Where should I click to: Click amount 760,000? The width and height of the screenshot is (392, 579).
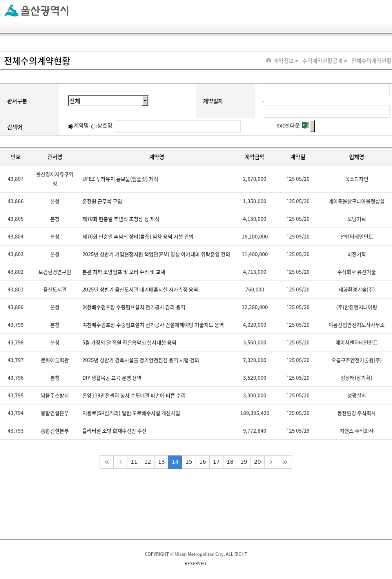[x=255, y=290]
